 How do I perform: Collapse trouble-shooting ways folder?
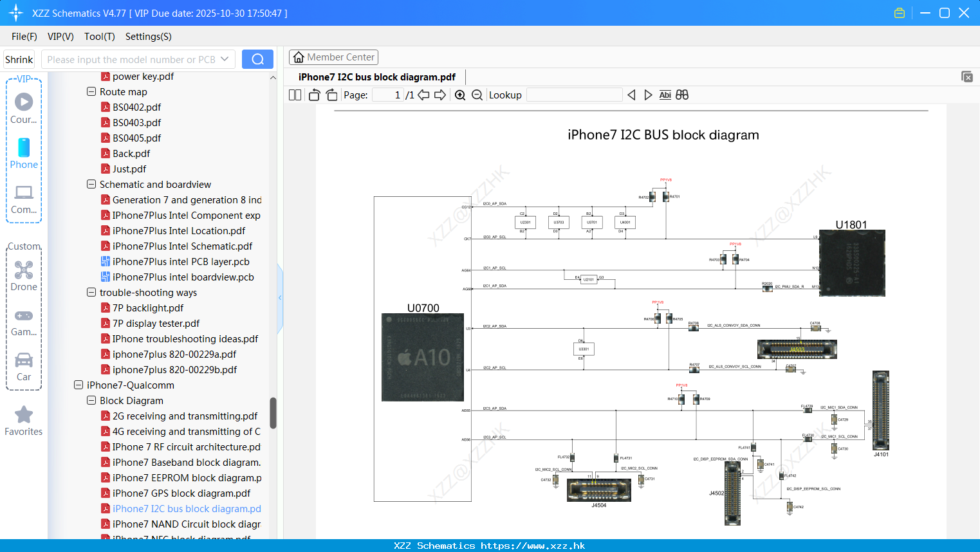tap(91, 293)
